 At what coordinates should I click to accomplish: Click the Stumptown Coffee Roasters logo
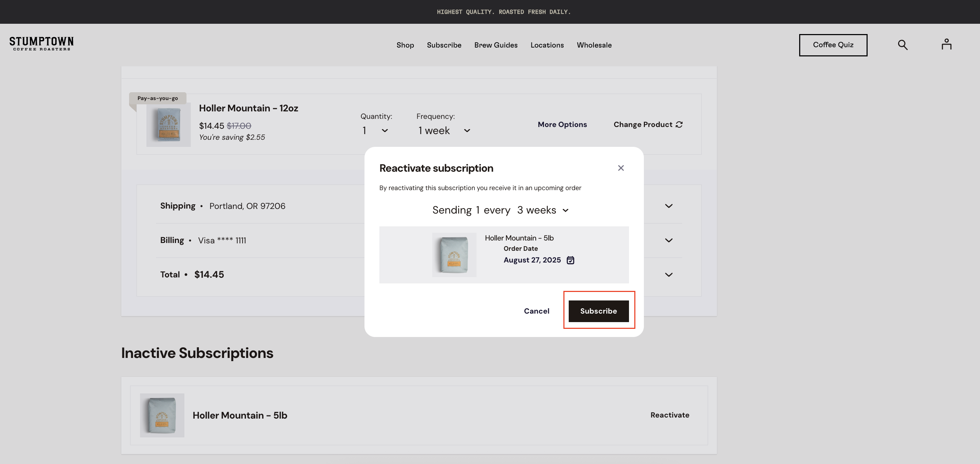point(41,44)
